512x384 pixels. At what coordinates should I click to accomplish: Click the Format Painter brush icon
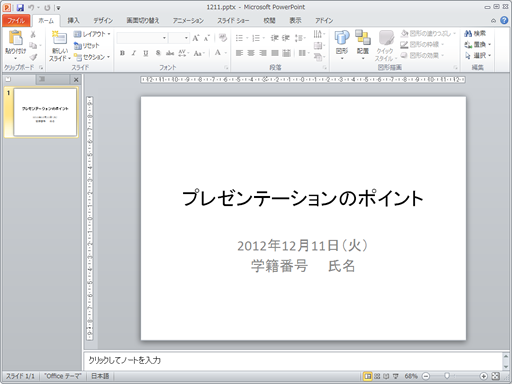[33, 57]
